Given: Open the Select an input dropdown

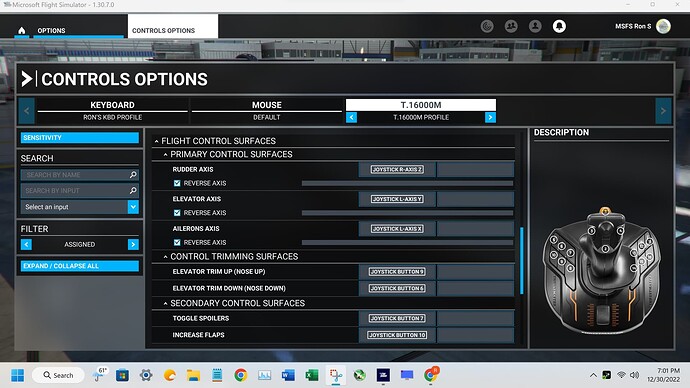Looking at the screenshot, I should coord(80,207).
